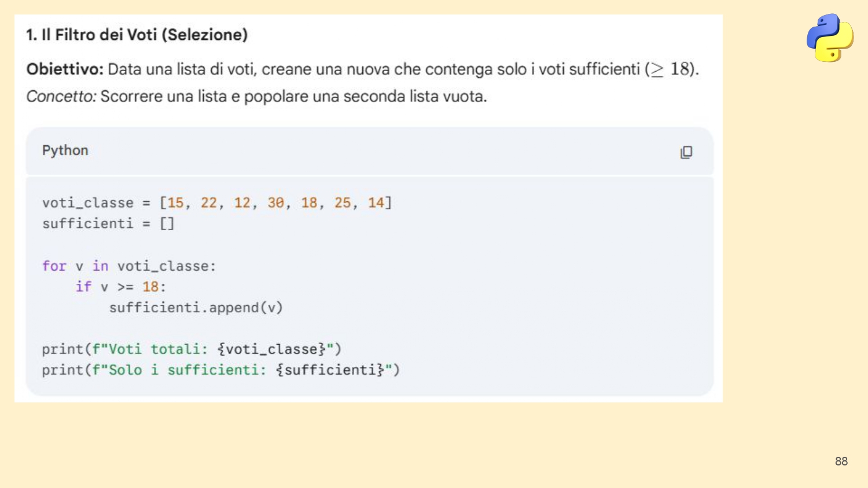Click the ≥ 18 math expression
Viewport: 868px width, 488px height.
[x=670, y=69]
